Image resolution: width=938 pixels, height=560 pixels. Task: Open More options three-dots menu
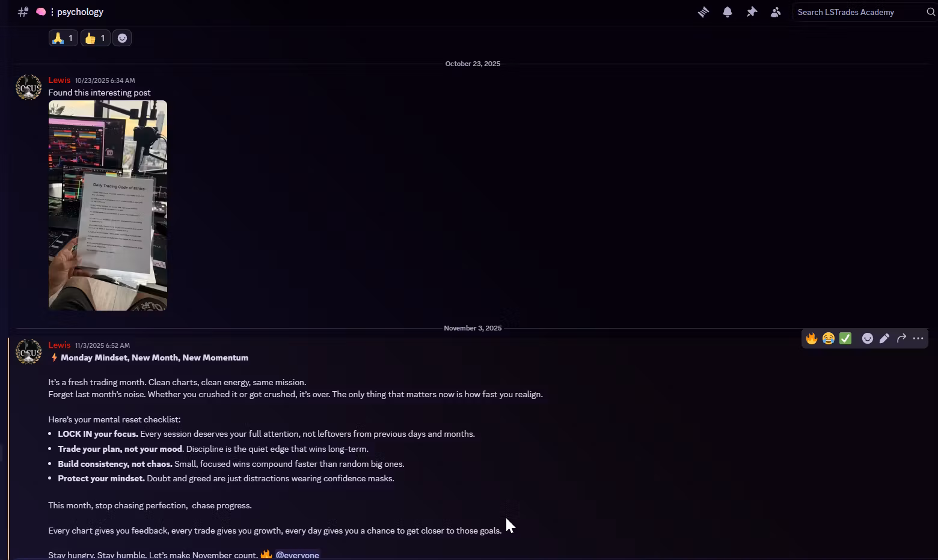[x=918, y=338]
